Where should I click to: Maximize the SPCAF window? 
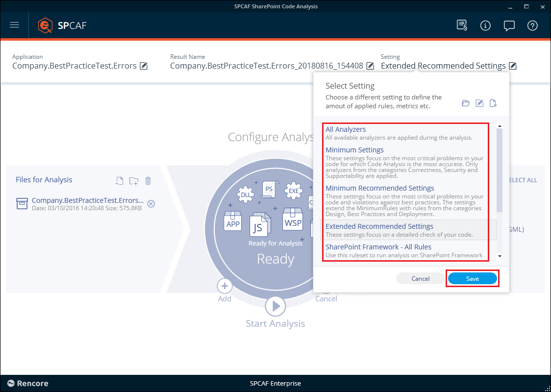click(526, 6)
